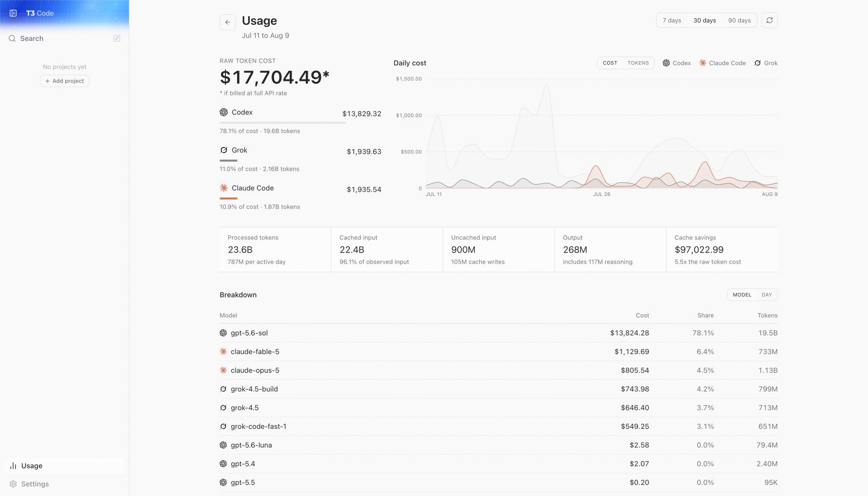Select the gpt-5.6-sol model name

click(x=249, y=333)
